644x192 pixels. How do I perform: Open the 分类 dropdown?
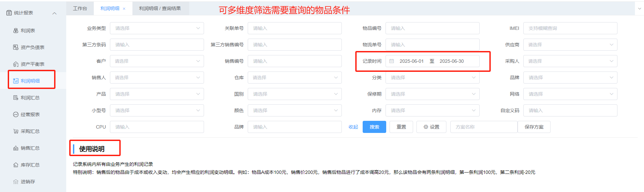pyautogui.click(x=433, y=78)
